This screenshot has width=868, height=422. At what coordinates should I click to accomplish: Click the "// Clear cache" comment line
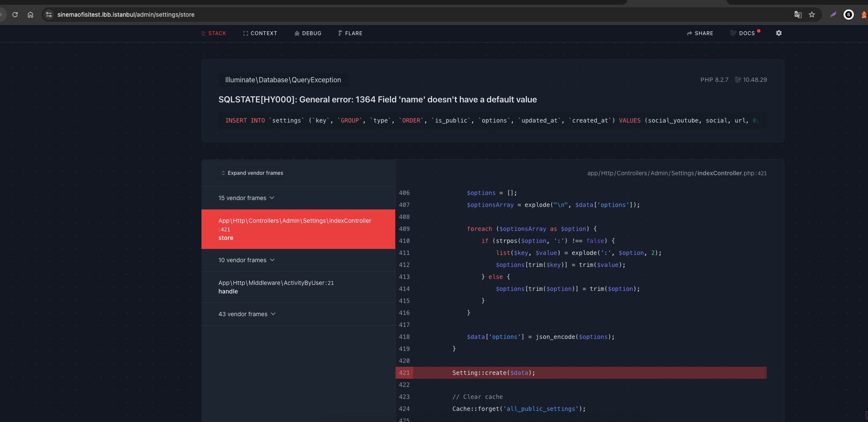[x=478, y=397]
